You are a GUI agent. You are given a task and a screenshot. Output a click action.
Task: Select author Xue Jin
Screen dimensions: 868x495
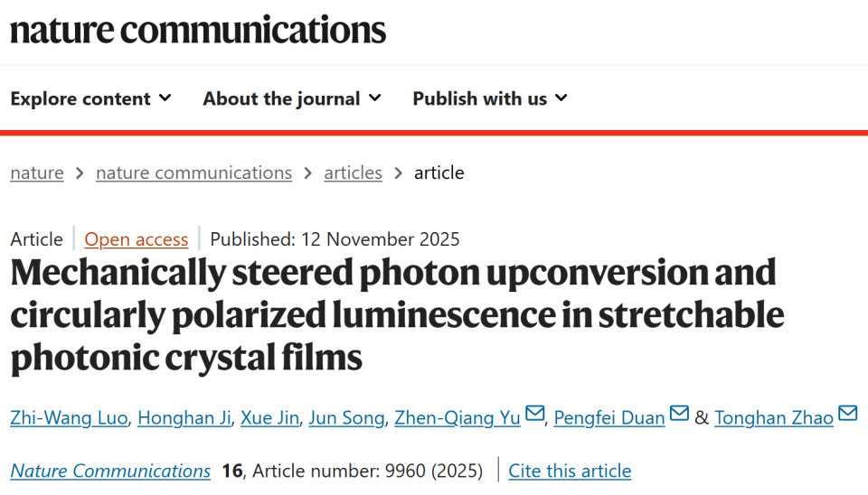point(269,417)
